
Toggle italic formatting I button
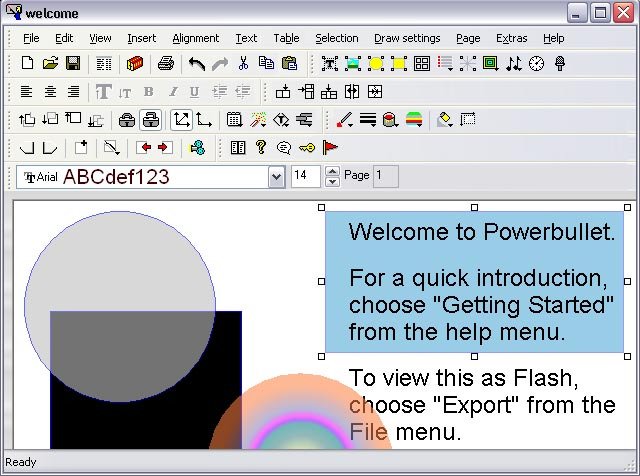173,91
